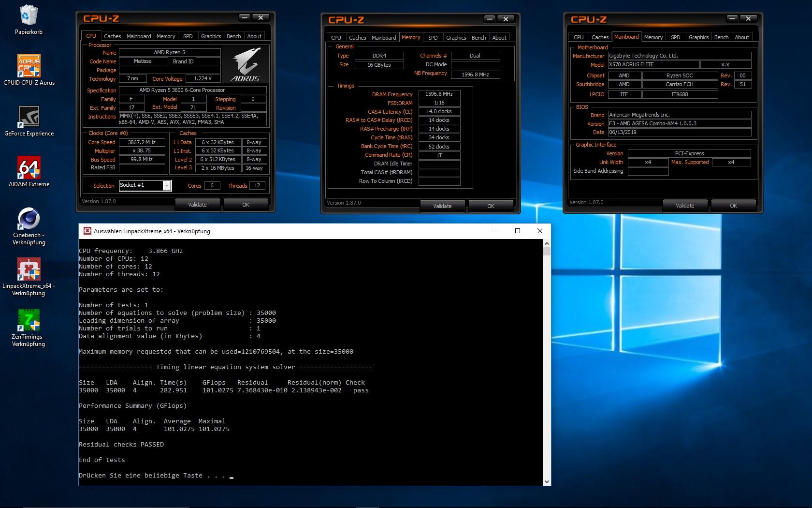Screen dimensions: 812x508
Task: Click OK in right CPU-Z Mainboard window
Action: tap(733, 206)
